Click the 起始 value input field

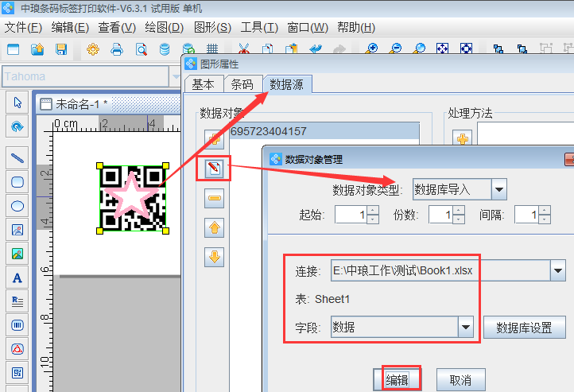(351, 215)
